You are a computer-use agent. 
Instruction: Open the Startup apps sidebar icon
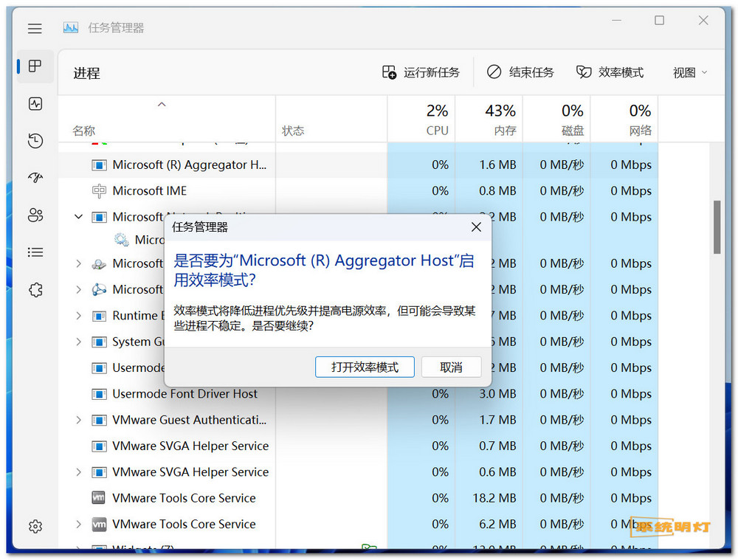click(x=35, y=177)
